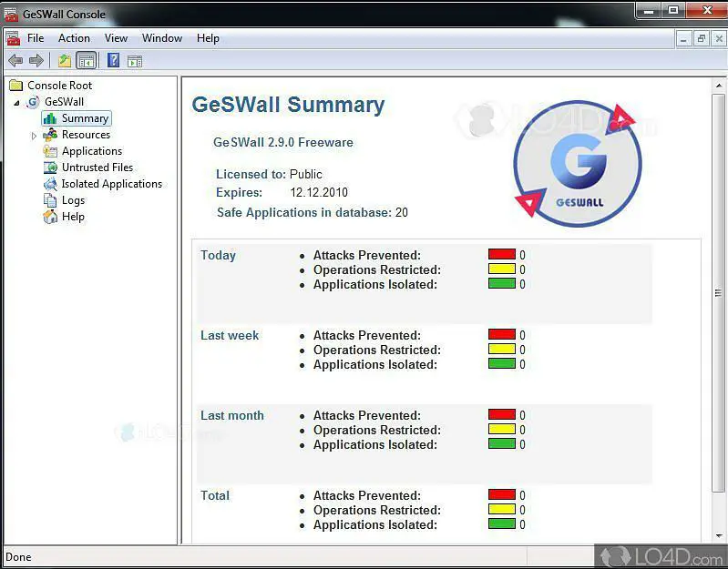Select Console Root in the tree
Viewport: 728px width, 569px height.
coord(59,86)
